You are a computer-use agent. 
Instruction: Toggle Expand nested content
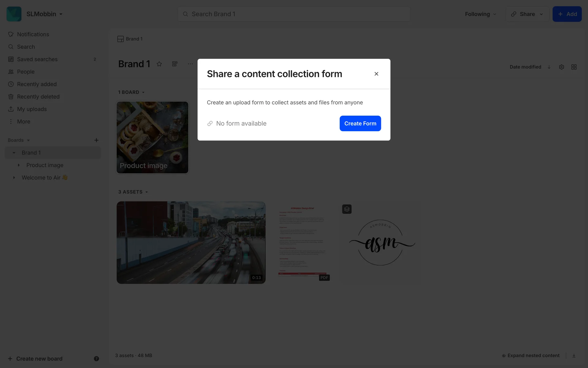click(x=531, y=355)
